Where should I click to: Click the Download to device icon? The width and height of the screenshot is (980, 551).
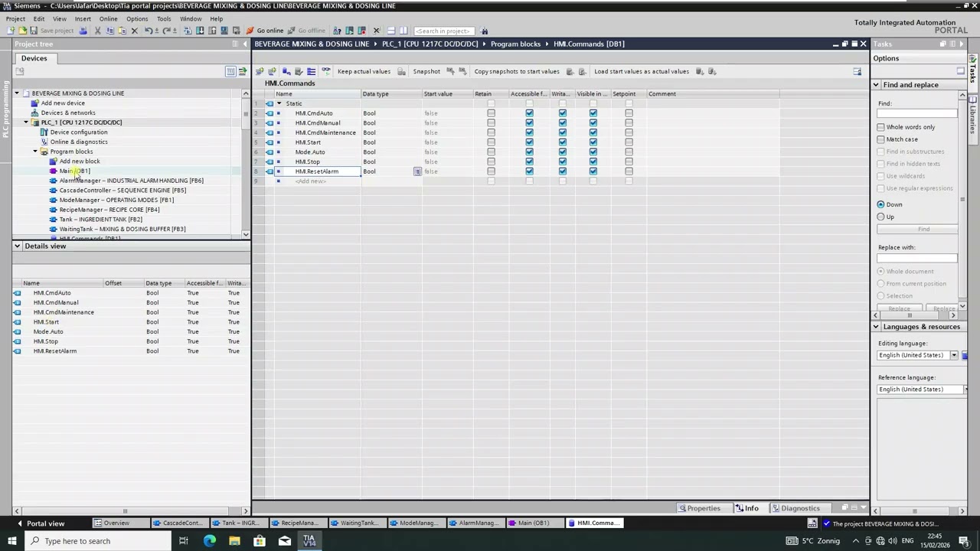[200, 31]
